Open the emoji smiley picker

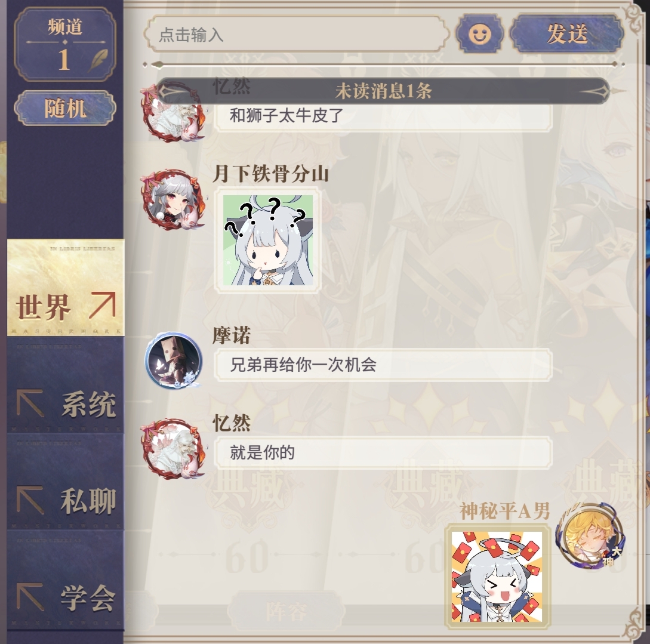coord(480,33)
